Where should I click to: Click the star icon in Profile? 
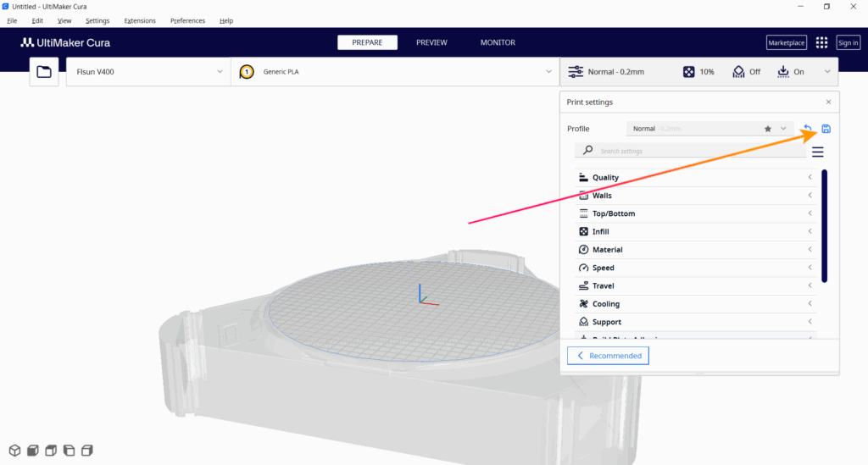tap(768, 129)
